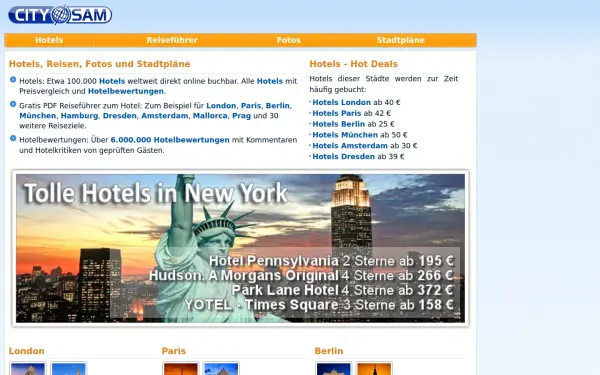This screenshot has height=375, width=600.
Task: Open the Reiseführer menu tab
Action: tap(172, 40)
